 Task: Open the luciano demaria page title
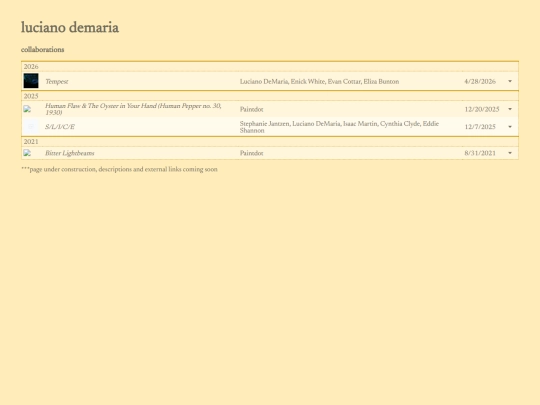[x=70, y=28]
